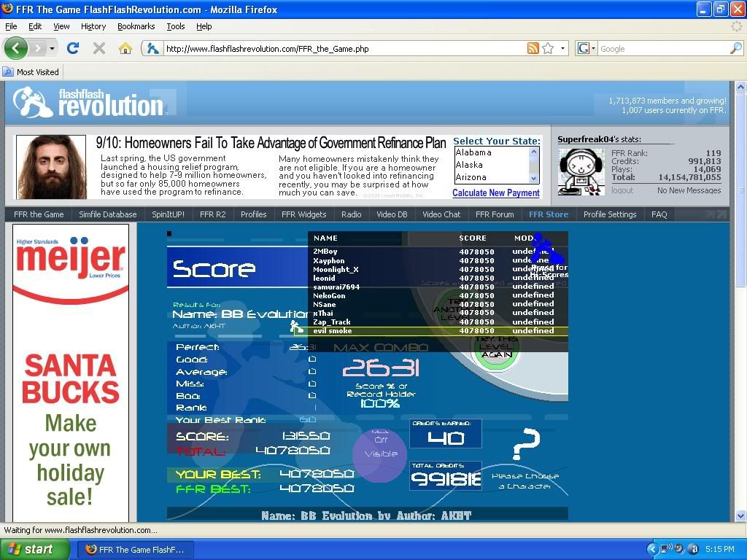Open the Bookmarks menu
Image resolution: width=747 pixels, height=560 pixels.
tap(136, 26)
